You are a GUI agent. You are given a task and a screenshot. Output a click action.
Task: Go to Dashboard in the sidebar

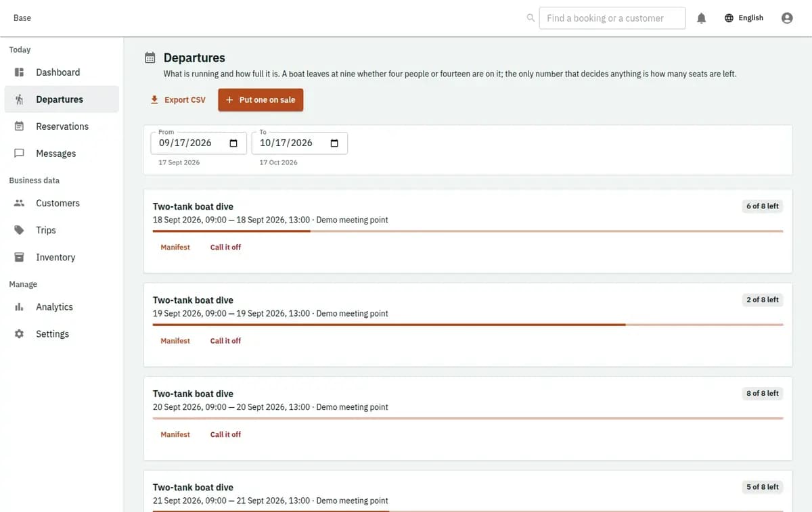(62, 72)
